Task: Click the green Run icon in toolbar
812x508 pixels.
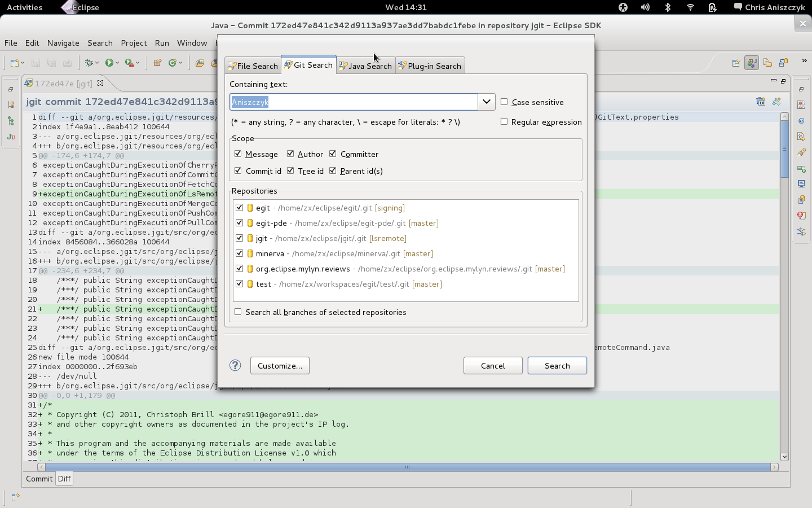Action: (109, 63)
